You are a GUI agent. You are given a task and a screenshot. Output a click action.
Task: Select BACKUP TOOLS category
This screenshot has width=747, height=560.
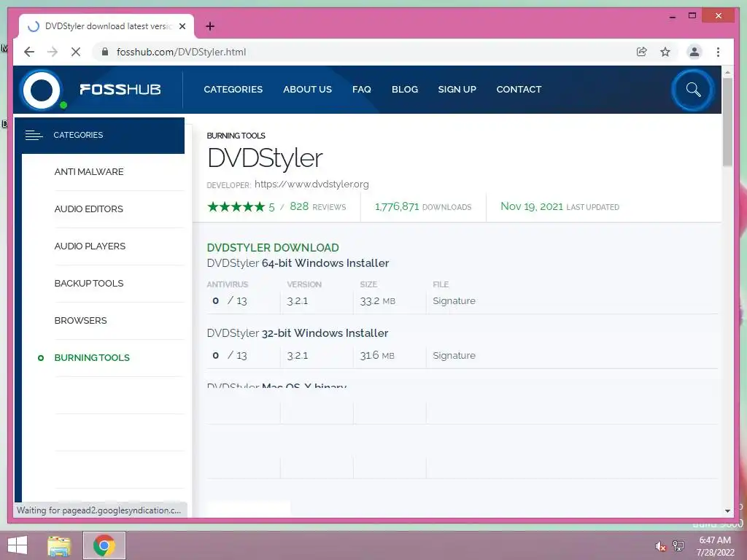tap(88, 284)
